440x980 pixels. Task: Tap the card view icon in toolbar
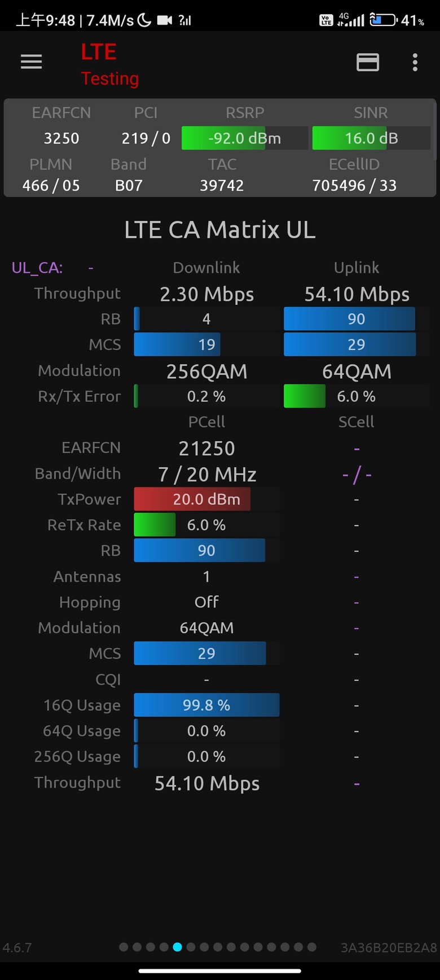[368, 62]
